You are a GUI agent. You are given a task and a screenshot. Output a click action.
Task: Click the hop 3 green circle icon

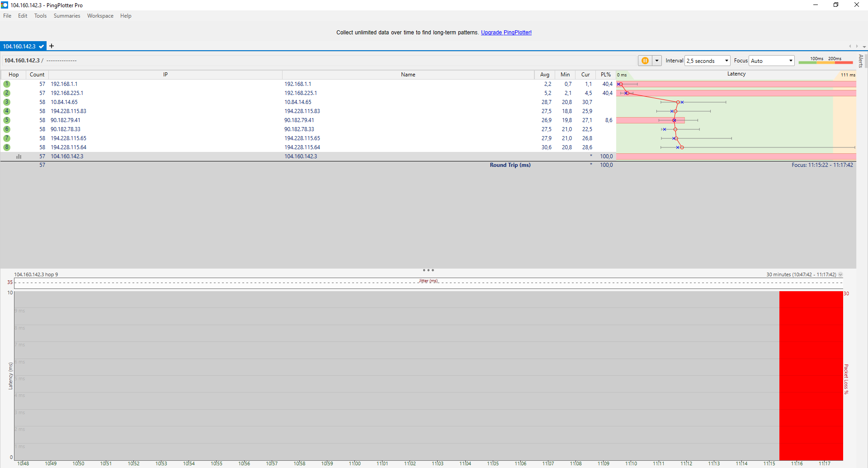click(x=7, y=102)
